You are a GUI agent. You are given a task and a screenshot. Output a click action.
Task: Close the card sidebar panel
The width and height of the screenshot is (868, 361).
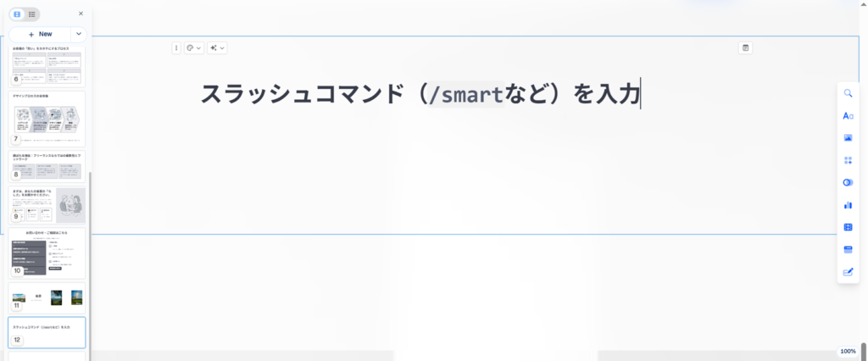[x=81, y=14]
